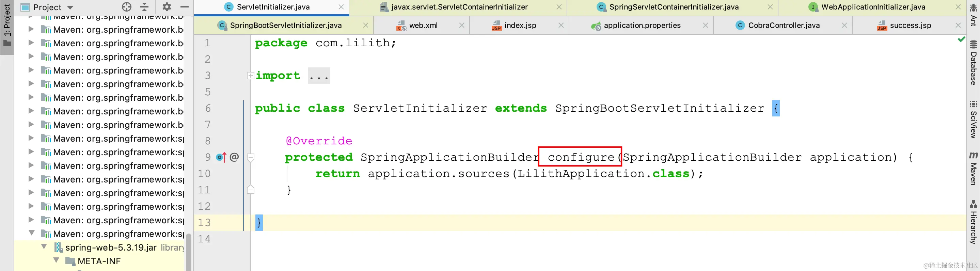Viewport: 980px width, 271px height.
Task: Open the Hierarchy tool window
Action: 974,222
